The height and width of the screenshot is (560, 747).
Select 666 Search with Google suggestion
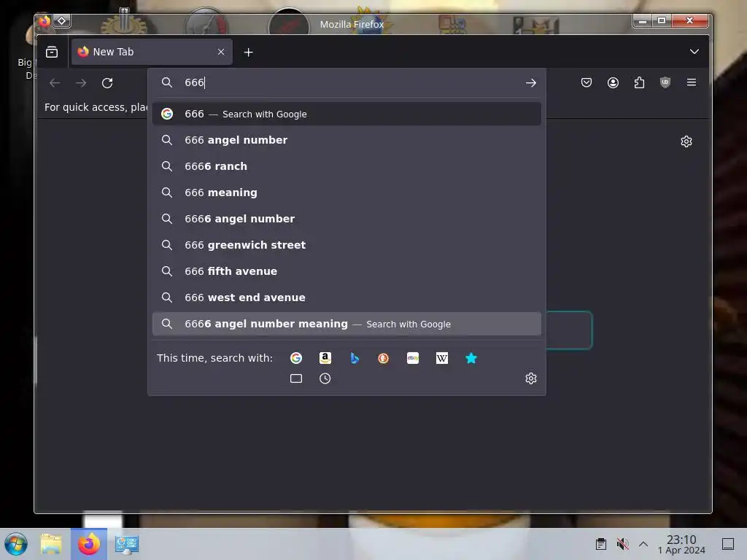[347, 114]
